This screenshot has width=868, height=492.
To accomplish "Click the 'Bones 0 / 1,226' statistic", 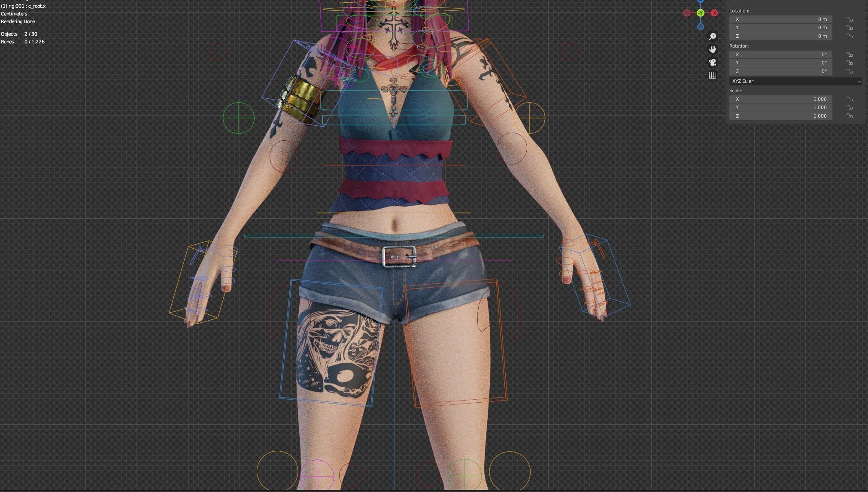I will tap(23, 42).
